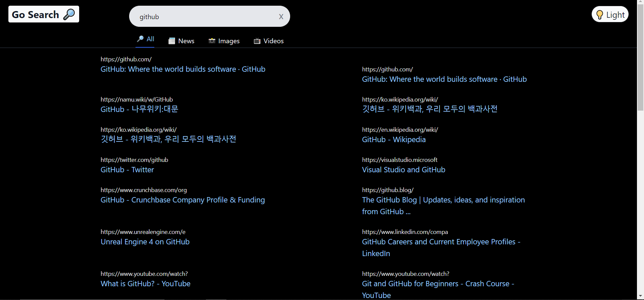Screen dimensions: 644x300
Task: Open The GitHub Blog result link
Action: tap(443, 205)
